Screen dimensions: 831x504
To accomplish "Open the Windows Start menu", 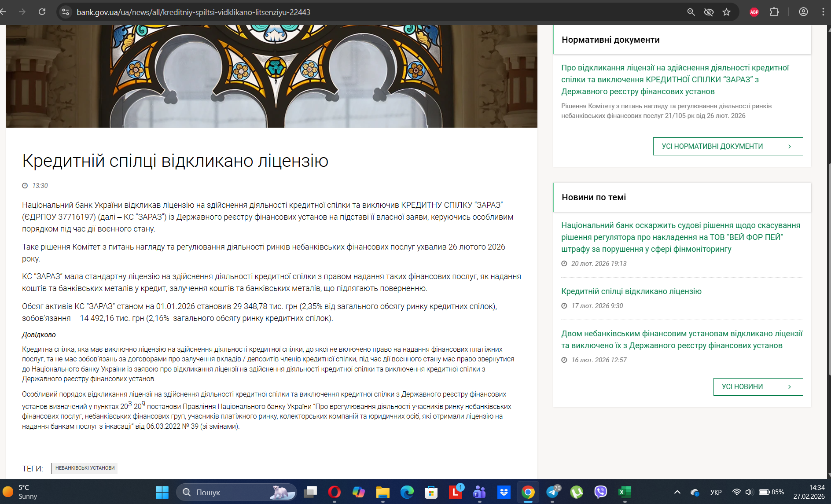I will 162,492.
